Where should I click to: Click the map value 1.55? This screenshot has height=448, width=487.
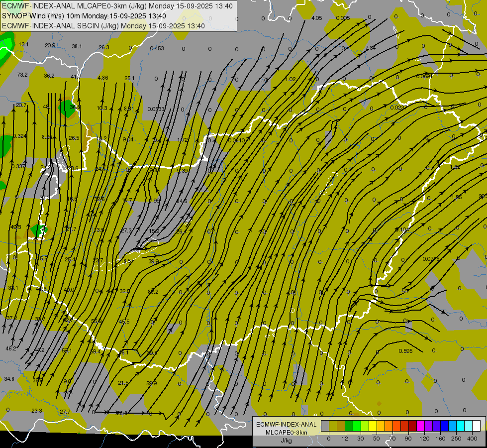click(x=457, y=197)
